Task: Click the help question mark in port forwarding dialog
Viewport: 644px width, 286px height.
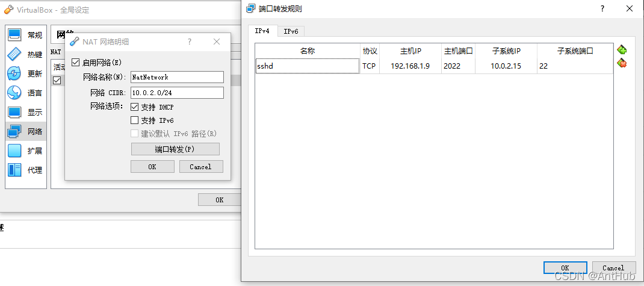Action: coord(602,8)
